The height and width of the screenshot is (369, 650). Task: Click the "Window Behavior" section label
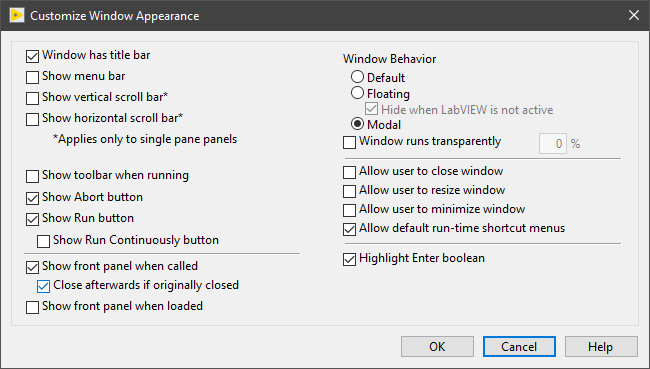(x=389, y=59)
